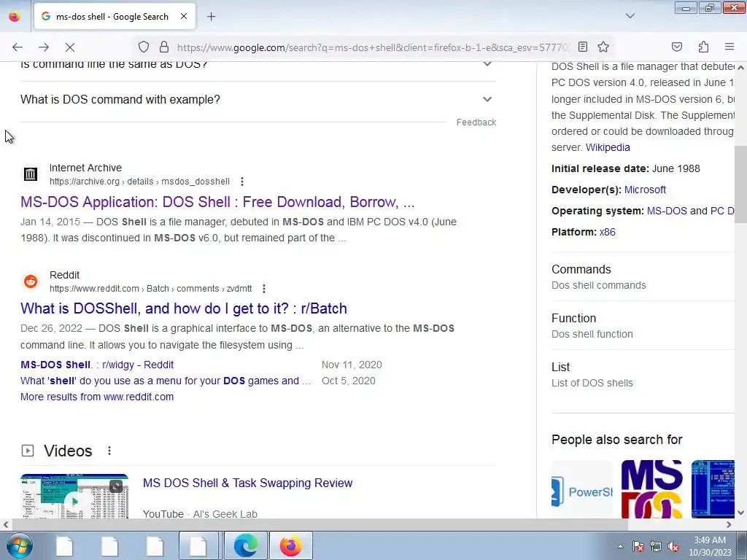Click the Microsoft developer link
This screenshot has width=747, height=560.
point(645,190)
